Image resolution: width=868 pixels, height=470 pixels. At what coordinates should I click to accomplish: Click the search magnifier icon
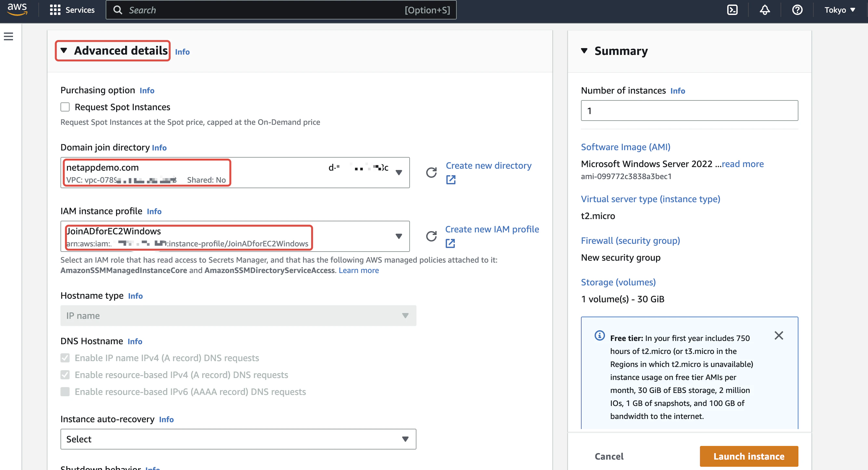[117, 10]
